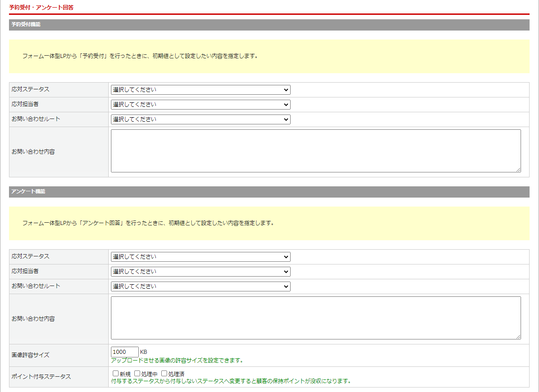Expand お問い合わせルート dropdown in 予約受付機能 section
The width and height of the screenshot is (539, 392).
(200, 119)
